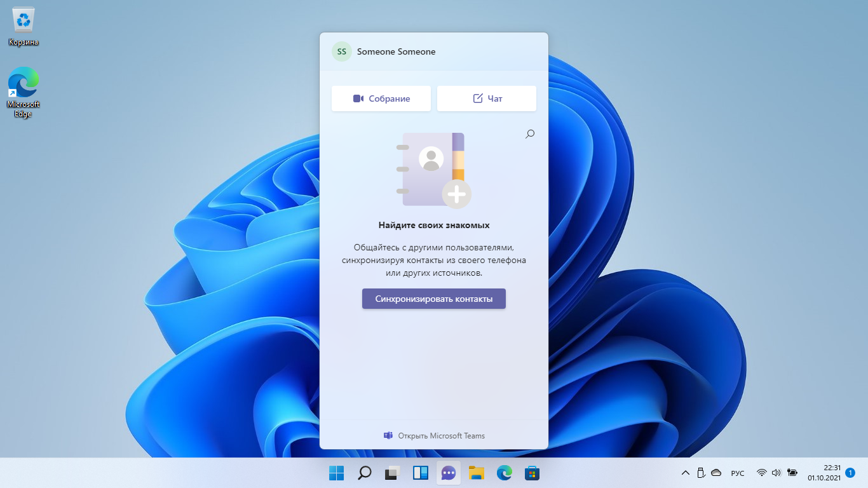Viewport: 868px width, 488px height.
Task: Click the search magnifier in chat panel
Action: [530, 134]
